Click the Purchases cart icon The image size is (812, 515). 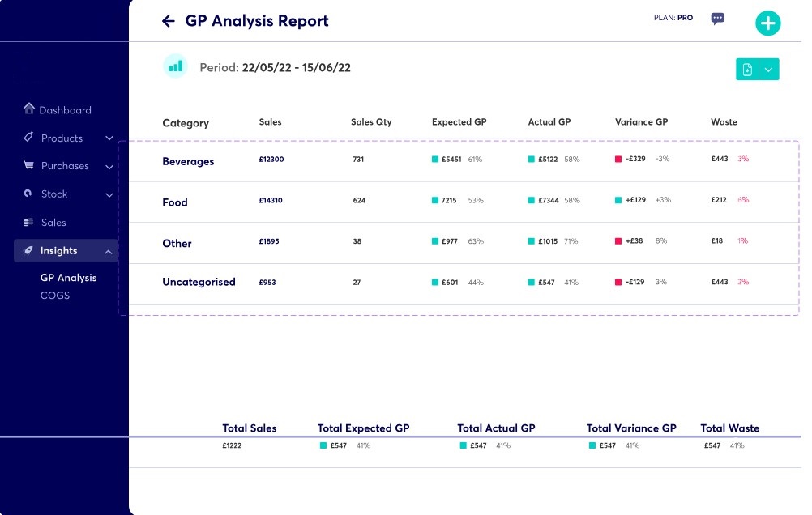[x=28, y=165]
